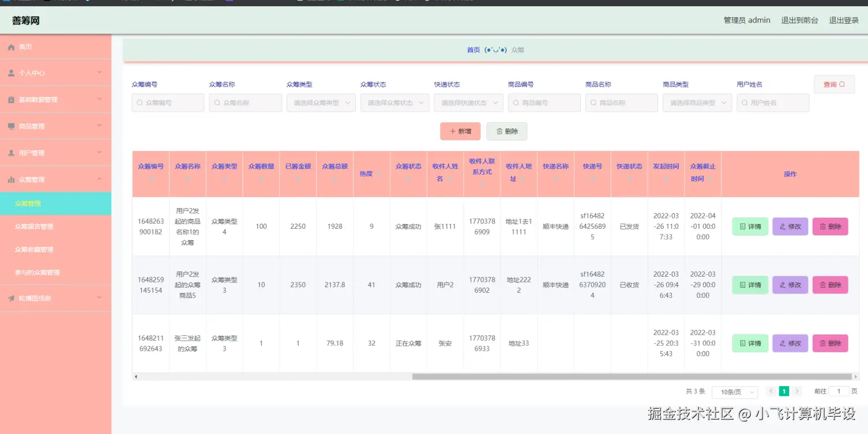Click the grey 删除 button above the table
The width and height of the screenshot is (868, 434).
(x=507, y=131)
